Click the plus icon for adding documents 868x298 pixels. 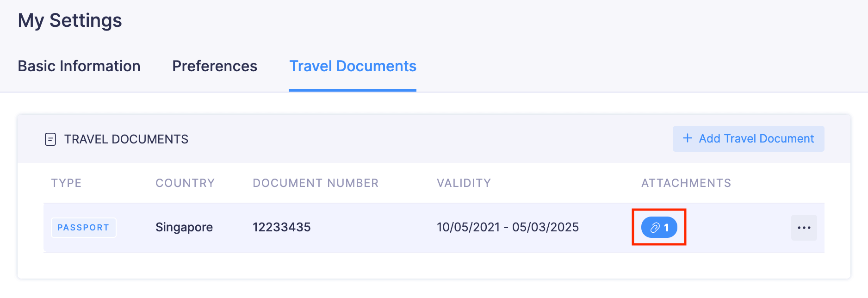pos(688,138)
